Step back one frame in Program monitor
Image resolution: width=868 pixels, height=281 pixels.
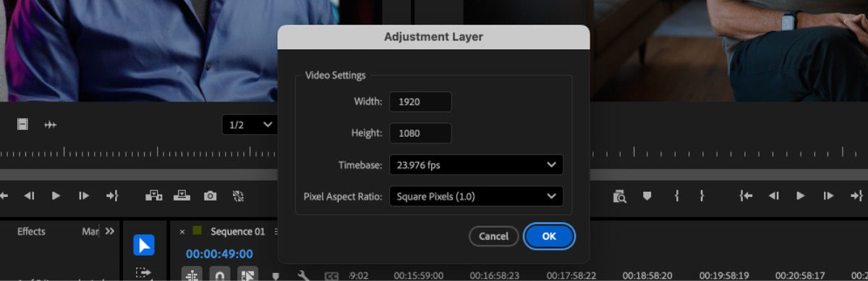pos(773,196)
